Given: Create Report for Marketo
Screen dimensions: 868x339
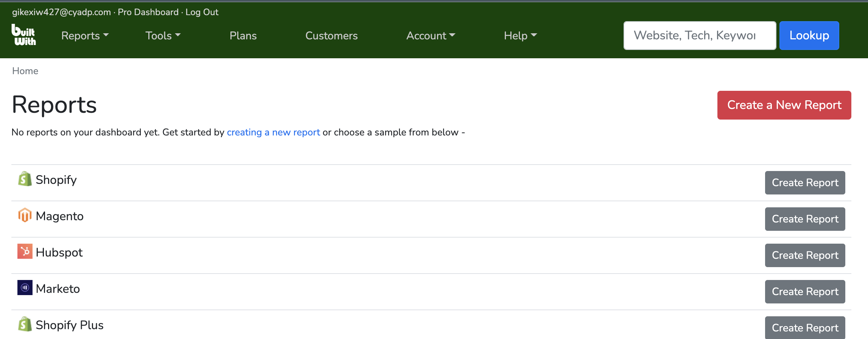Looking at the screenshot, I should pyautogui.click(x=805, y=292).
